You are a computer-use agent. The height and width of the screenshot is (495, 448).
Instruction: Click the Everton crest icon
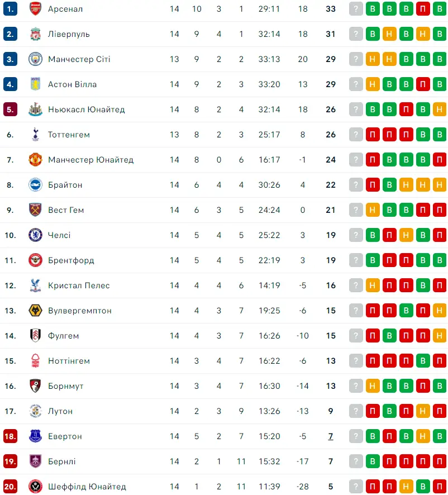tap(35, 436)
